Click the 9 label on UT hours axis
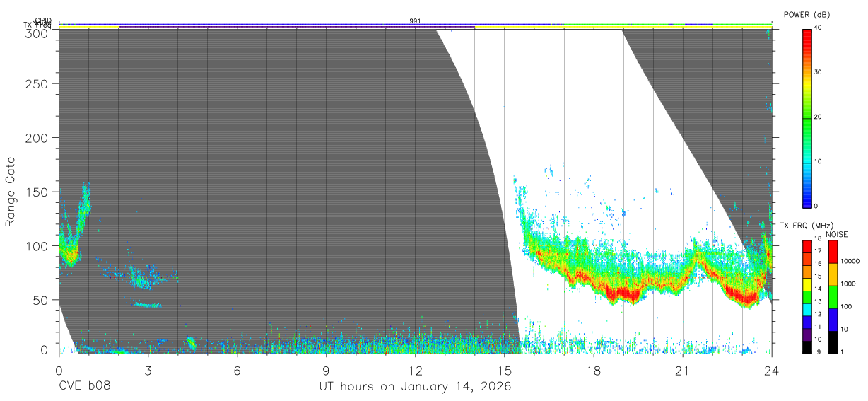This screenshot has width=868, height=401. [326, 371]
